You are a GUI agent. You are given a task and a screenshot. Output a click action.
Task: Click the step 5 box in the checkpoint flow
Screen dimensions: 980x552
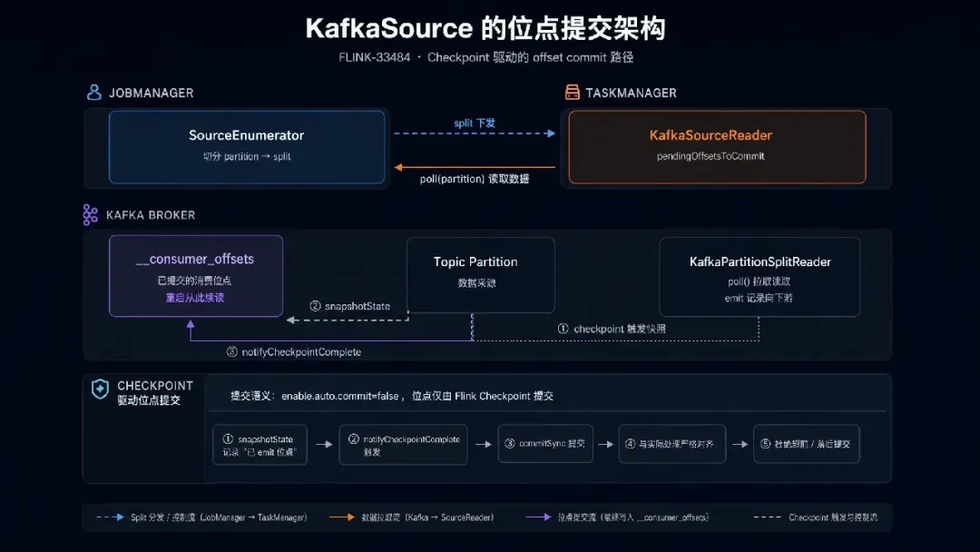point(807,444)
